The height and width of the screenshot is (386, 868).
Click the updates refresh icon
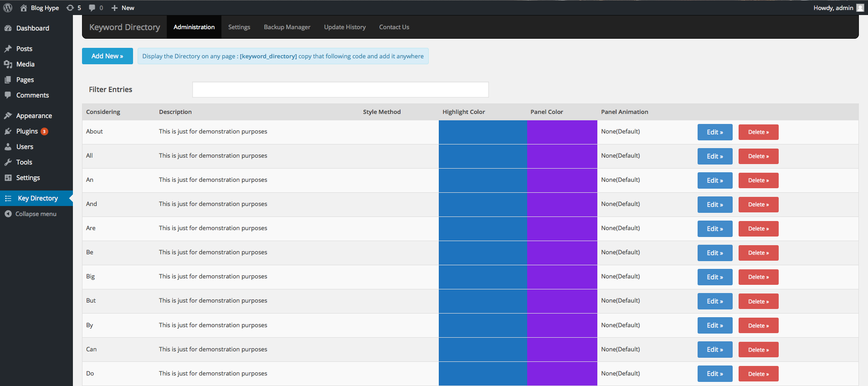click(70, 8)
